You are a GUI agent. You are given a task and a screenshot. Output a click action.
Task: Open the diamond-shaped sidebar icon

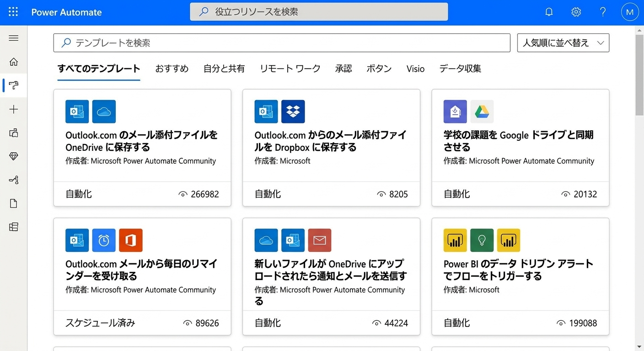(x=14, y=156)
